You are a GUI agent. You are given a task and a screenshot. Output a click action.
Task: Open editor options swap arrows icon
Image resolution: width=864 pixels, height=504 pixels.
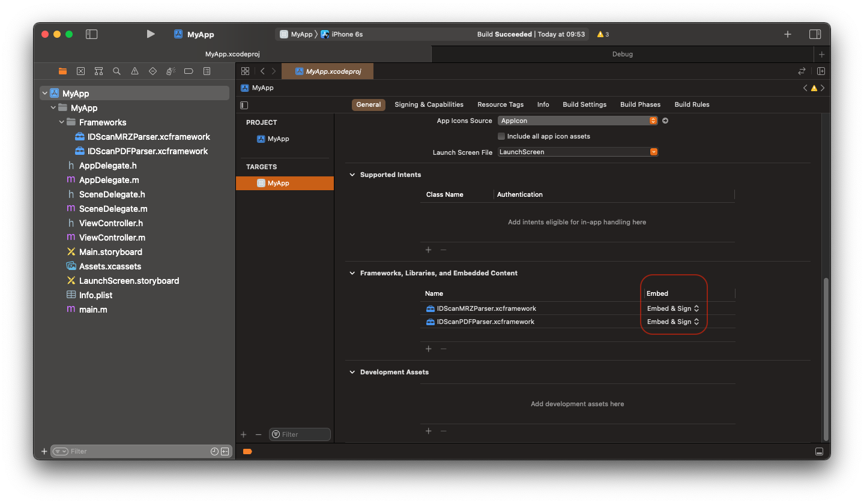pos(802,71)
